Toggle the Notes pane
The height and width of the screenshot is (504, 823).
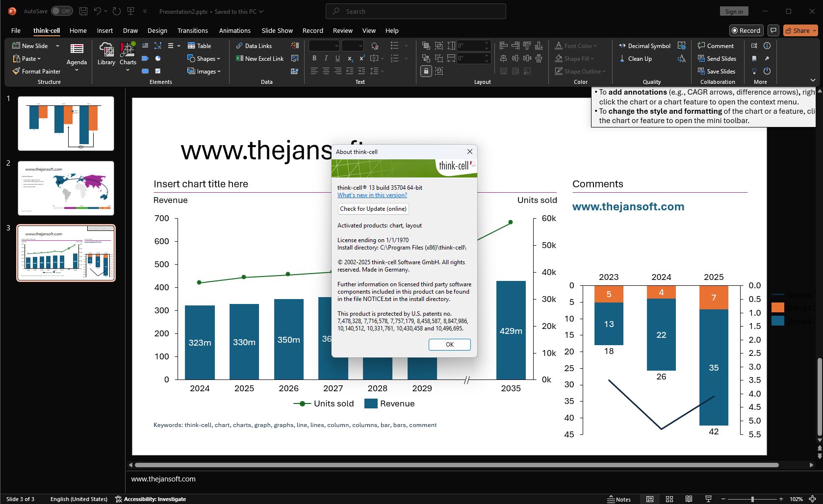tap(619, 499)
